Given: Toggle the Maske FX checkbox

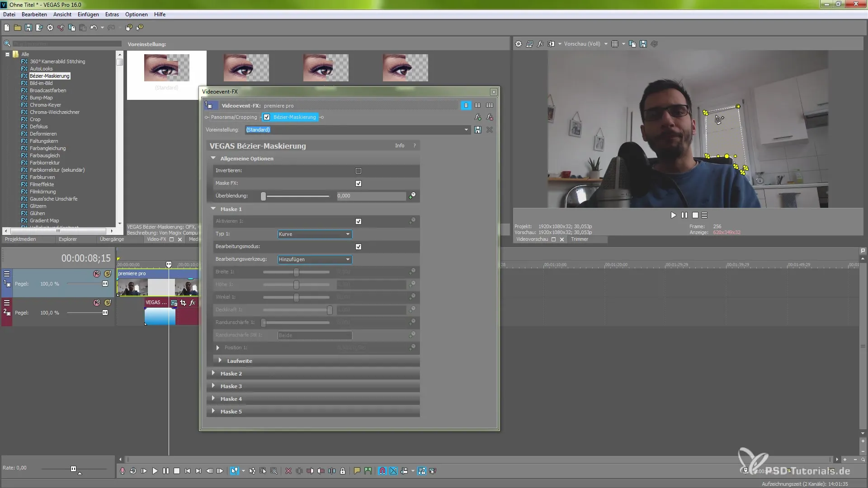Looking at the screenshot, I should [359, 183].
